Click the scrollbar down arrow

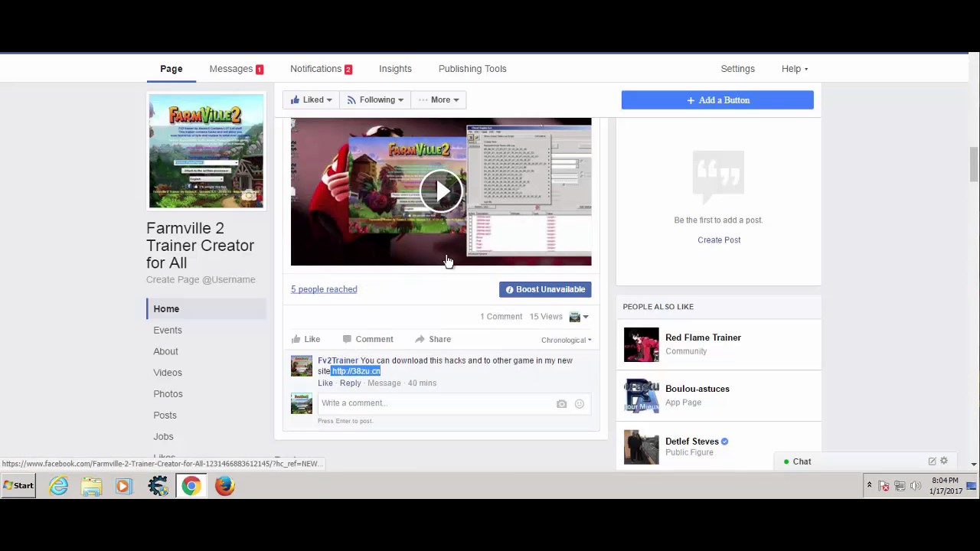(974, 464)
